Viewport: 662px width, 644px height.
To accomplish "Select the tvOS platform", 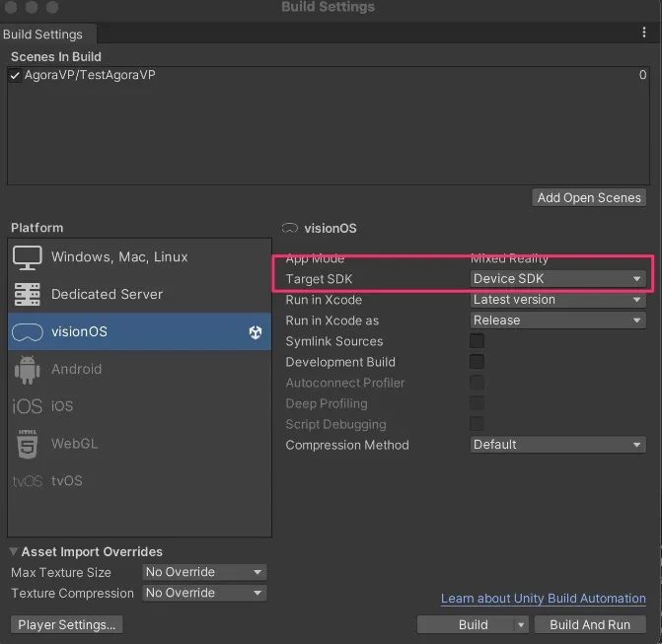I will click(139, 481).
